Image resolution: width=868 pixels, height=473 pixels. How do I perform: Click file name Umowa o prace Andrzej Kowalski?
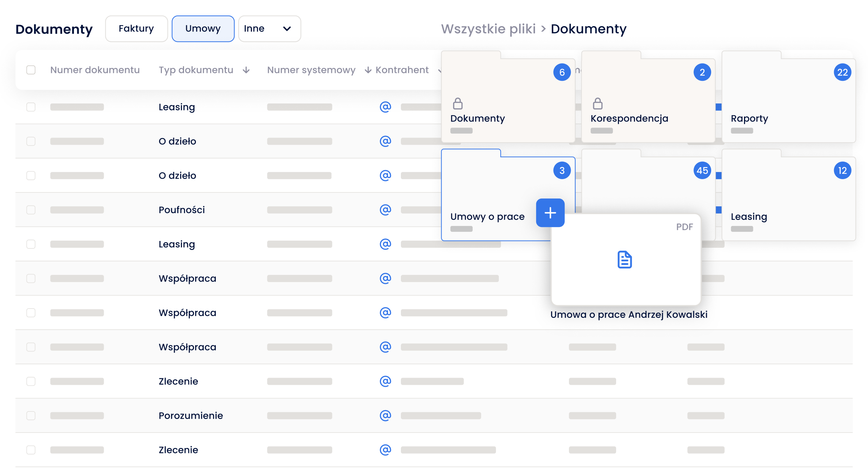(629, 315)
